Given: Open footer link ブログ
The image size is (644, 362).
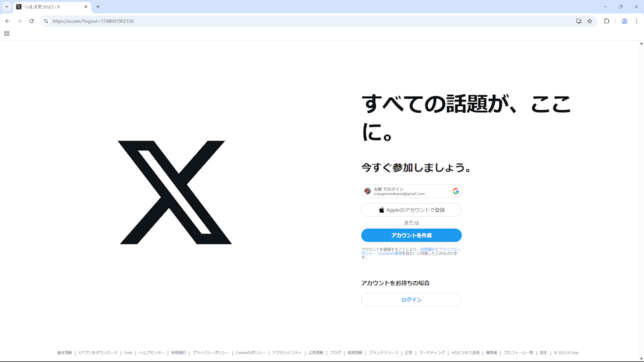Looking at the screenshot, I should pyautogui.click(x=335, y=353).
